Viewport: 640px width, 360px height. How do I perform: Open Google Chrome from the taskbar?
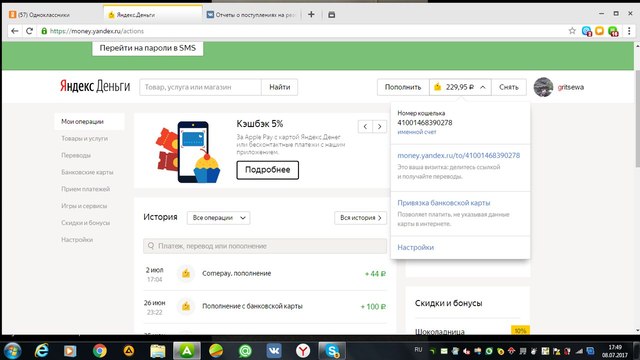pos(100,351)
